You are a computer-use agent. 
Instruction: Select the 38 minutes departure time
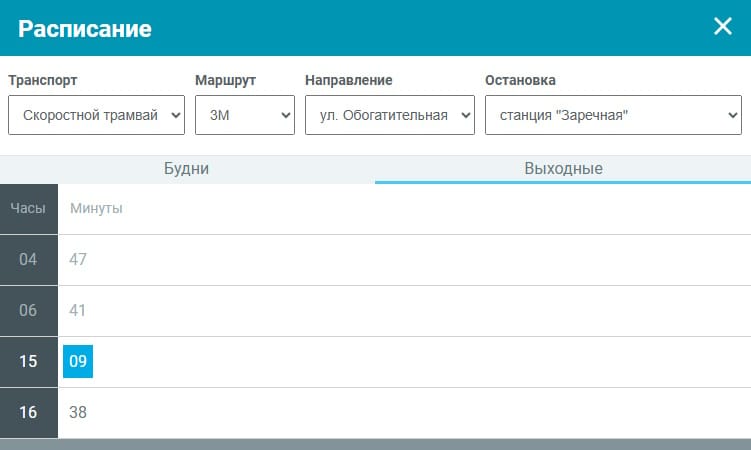(x=78, y=412)
